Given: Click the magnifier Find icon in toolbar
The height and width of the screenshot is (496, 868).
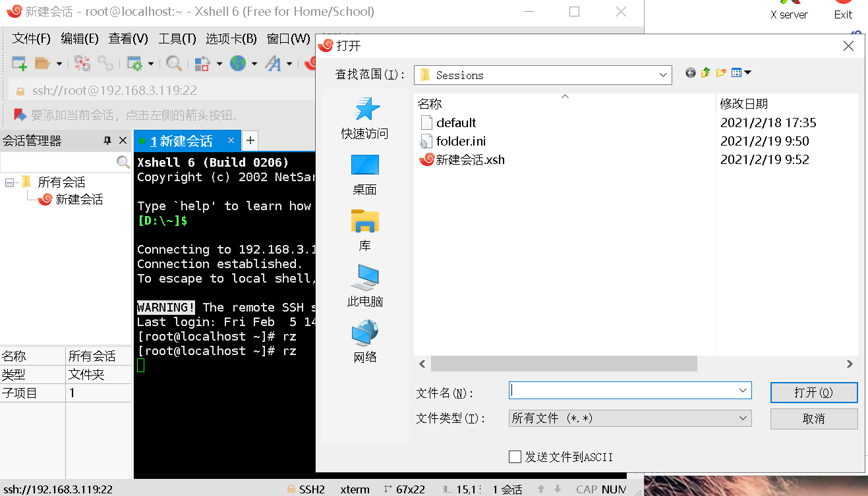Looking at the screenshot, I should [174, 63].
